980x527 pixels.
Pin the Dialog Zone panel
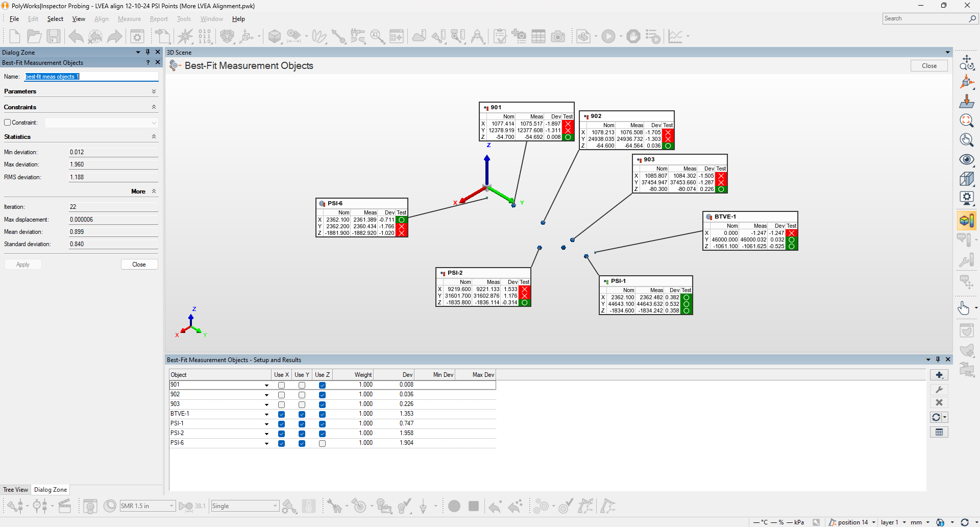[148, 52]
